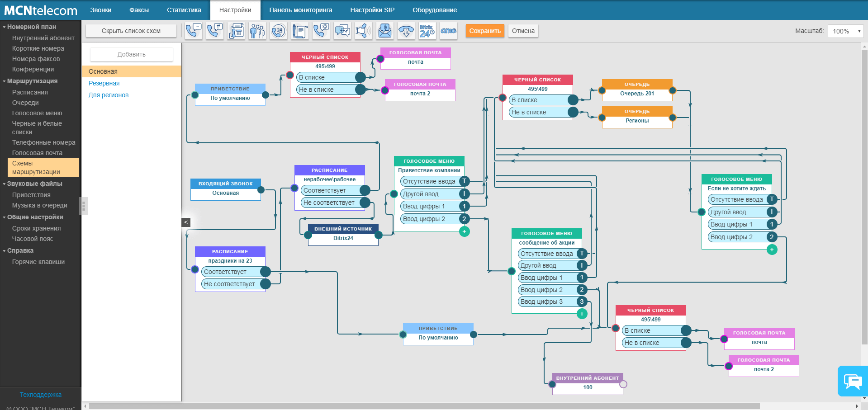This screenshot has height=410, width=868.
Task: Open Часовой пояс settings
Action: coord(33,239)
